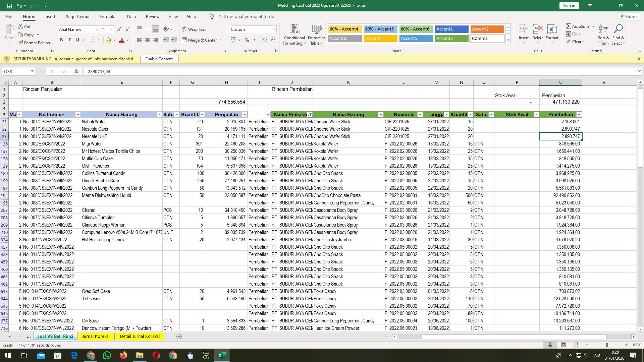The image size is (644, 362).
Task: Click the Format Painter icon
Action: point(20,43)
